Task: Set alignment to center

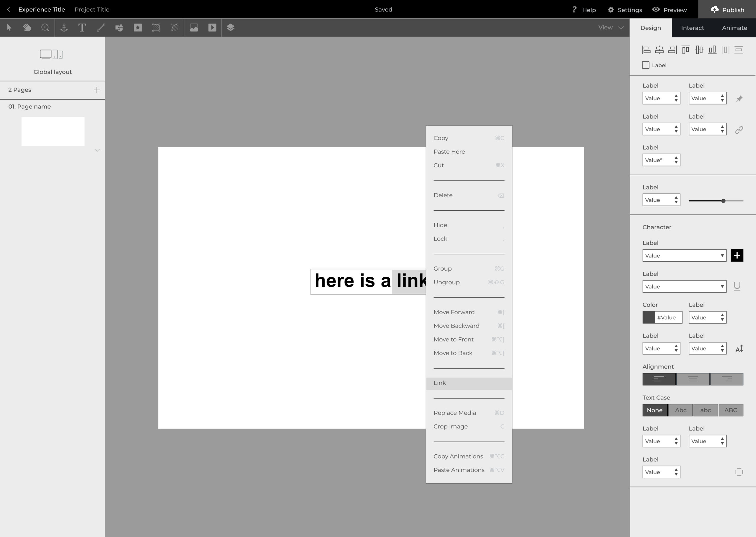Action: (x=693, y=379)
